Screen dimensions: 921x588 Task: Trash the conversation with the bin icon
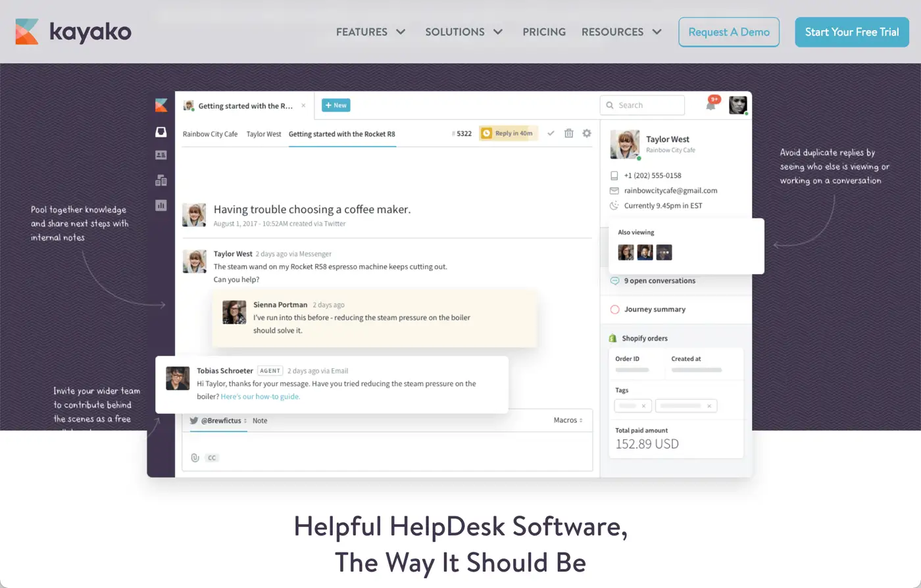569,134
